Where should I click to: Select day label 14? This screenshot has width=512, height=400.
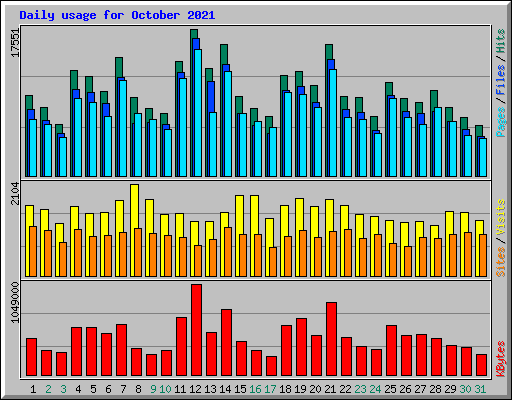(225, 389)
